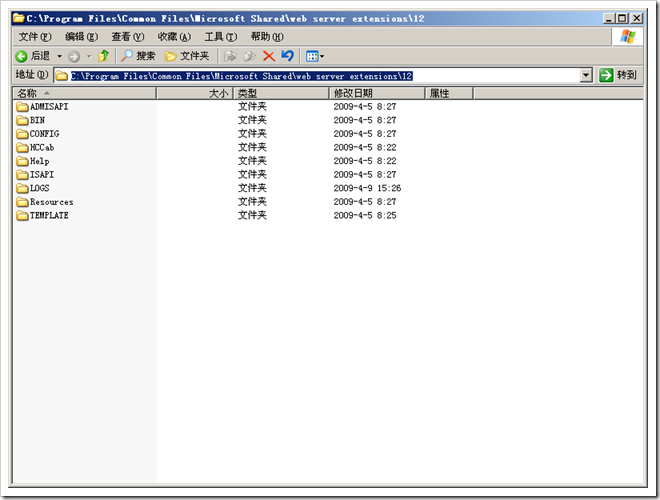Sort by the 大小 column header
The image size is (660, 500).
pos(194,93)
